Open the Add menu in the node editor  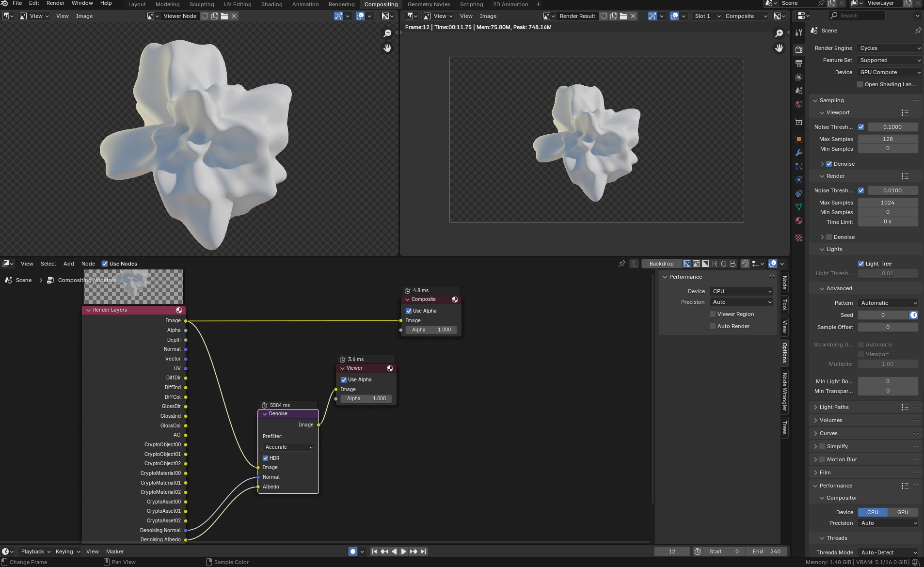tap(68, 264)
